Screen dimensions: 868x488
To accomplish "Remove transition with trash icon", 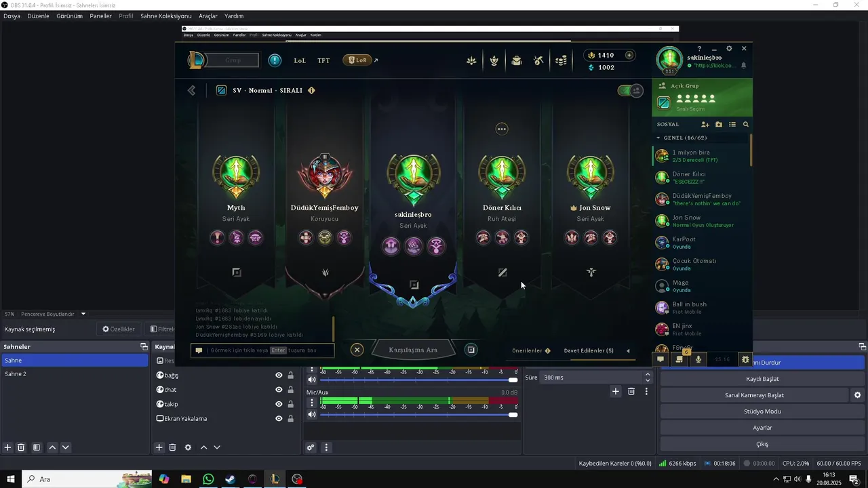I will tap(631, 391).
